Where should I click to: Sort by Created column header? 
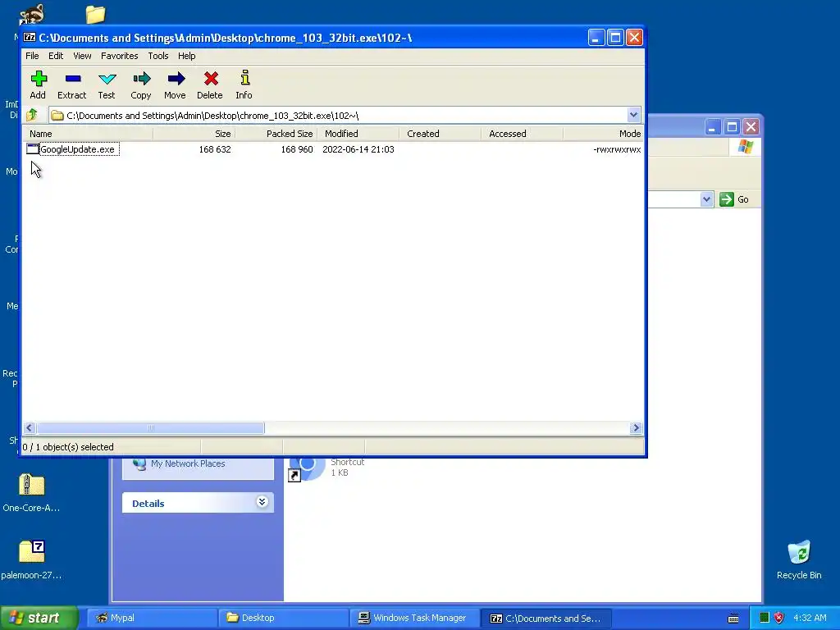click(x=440, y=134)
